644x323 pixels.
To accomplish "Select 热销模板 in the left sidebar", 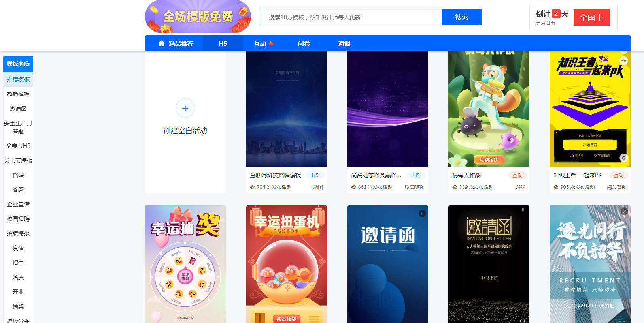I will (18, 94).
